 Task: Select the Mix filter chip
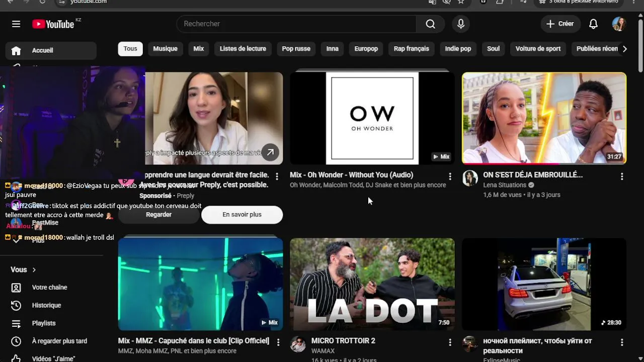pyautogui.click(x=199, y=49)
